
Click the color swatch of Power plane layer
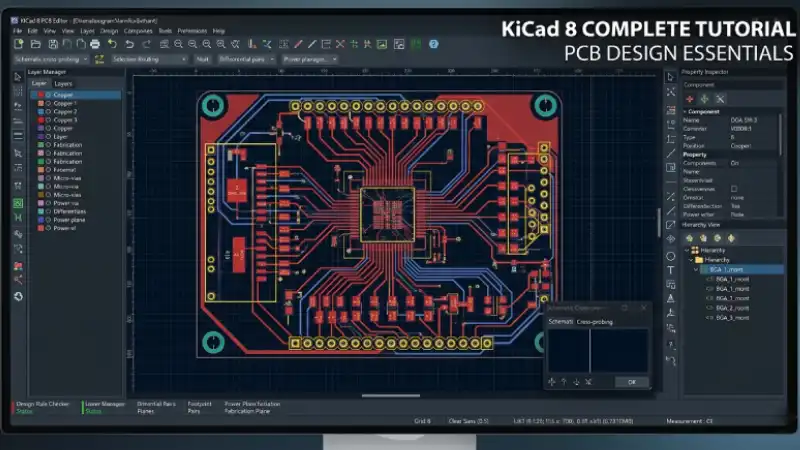pyautogui.click(x=41, y=220)
